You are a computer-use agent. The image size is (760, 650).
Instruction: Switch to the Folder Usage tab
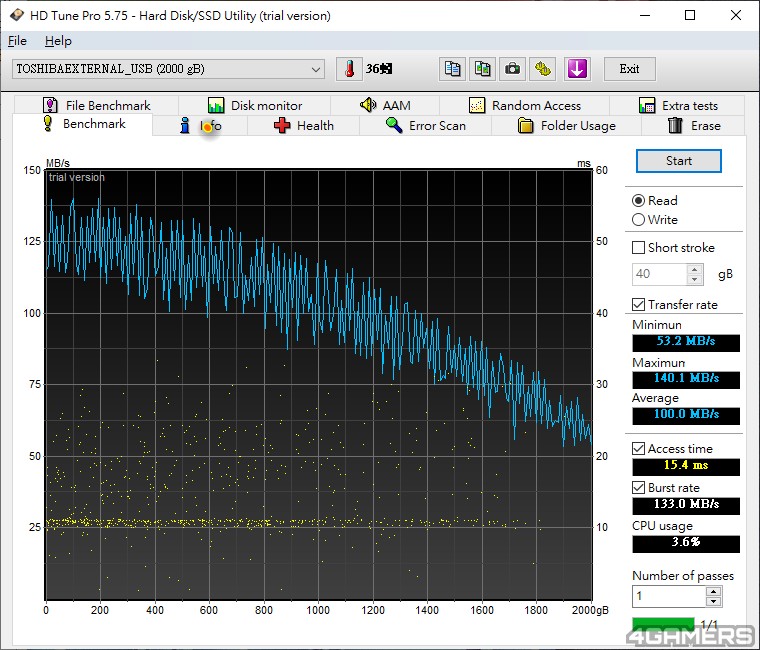tap(566, 126)
